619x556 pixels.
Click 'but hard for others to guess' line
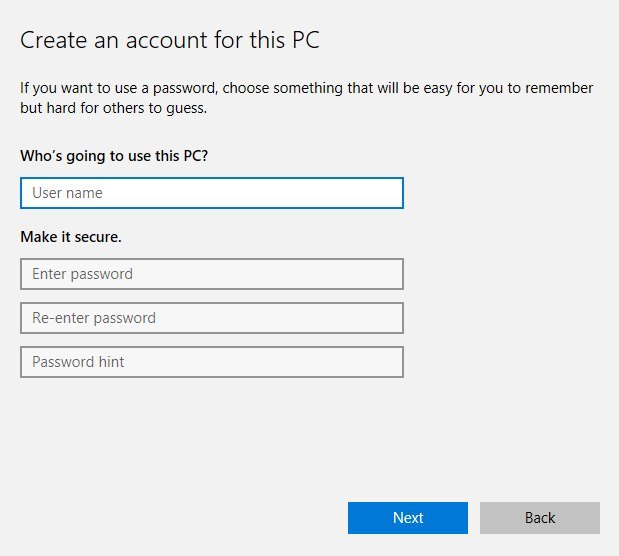coord(114,108)
